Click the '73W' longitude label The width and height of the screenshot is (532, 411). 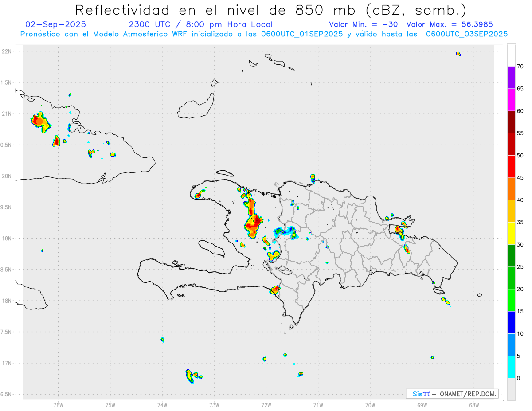point(214,405)
